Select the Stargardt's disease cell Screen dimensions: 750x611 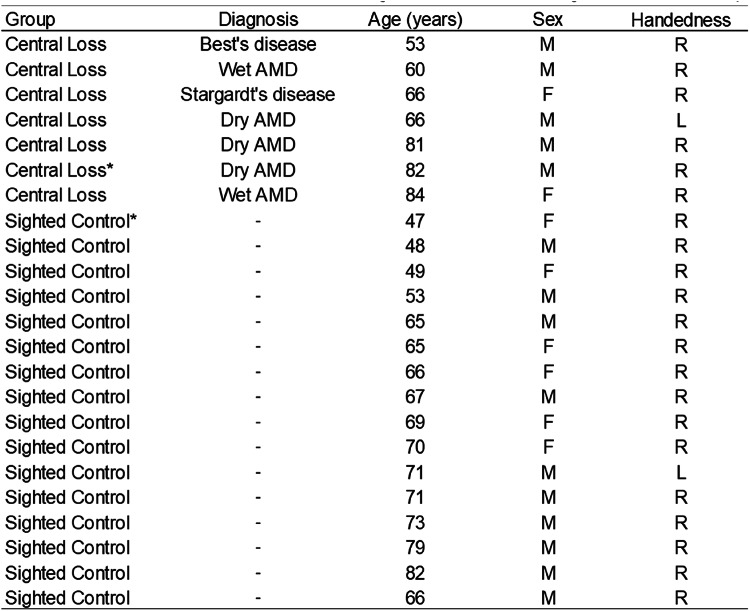(x=257, y=95)
